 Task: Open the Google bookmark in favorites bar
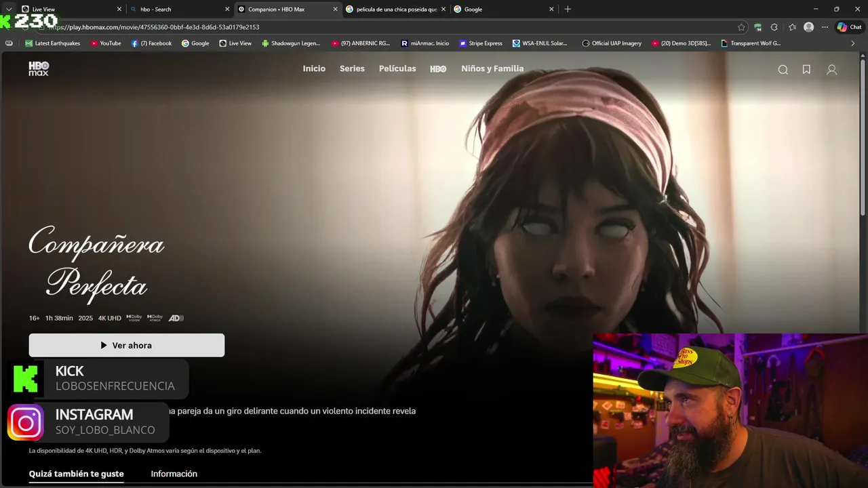(x=195, y=43)
